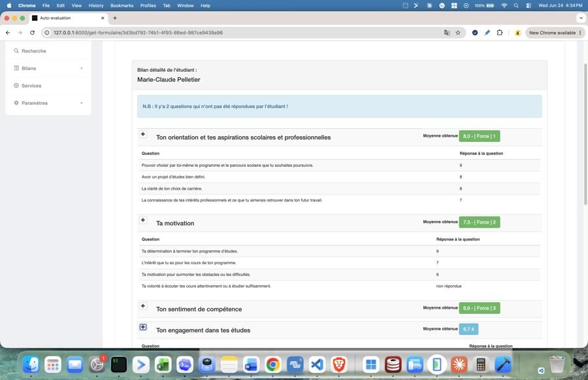
Task: Expand the Ton sentiment de compétence section
Action: click(143, 306)
